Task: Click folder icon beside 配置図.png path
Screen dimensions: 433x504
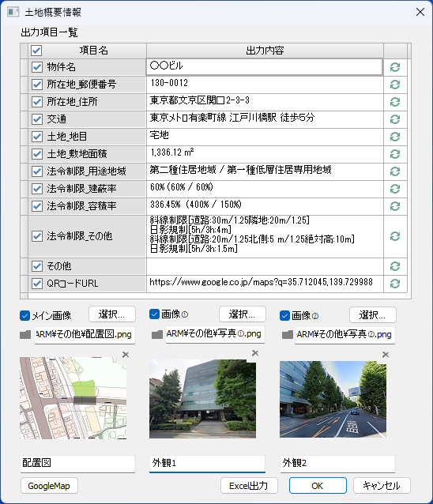Action: click(x=25, y=335)
